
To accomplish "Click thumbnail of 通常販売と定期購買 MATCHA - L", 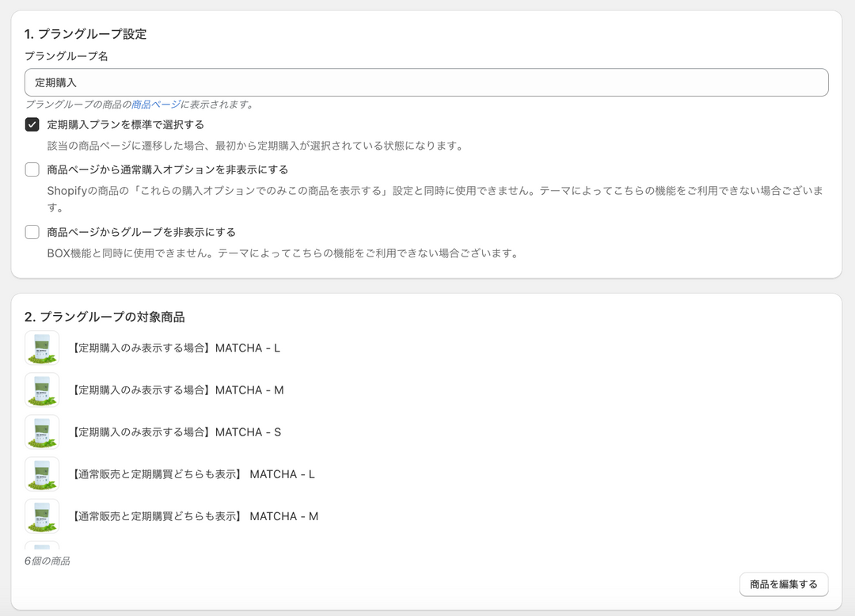I will click(42, 473).
